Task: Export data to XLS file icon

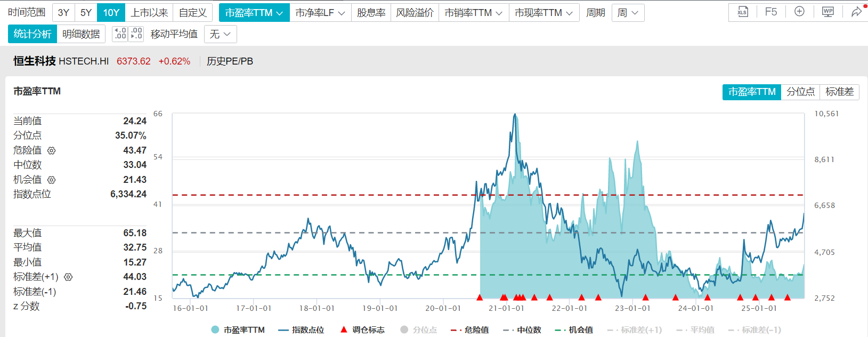Action: point(742,12)
